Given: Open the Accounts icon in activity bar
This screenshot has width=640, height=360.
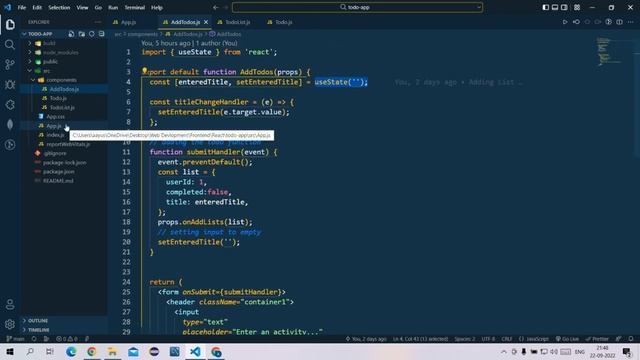Looking at the screenshot, I should tap(10, 304).
